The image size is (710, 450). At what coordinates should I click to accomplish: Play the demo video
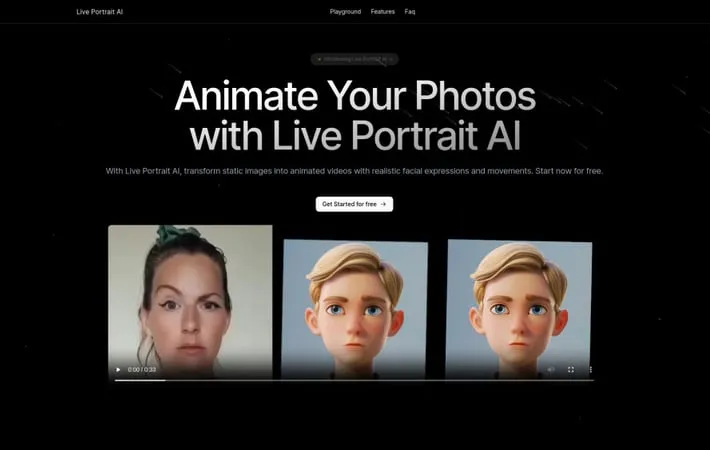pyautogui.click(x=119, y=369)
